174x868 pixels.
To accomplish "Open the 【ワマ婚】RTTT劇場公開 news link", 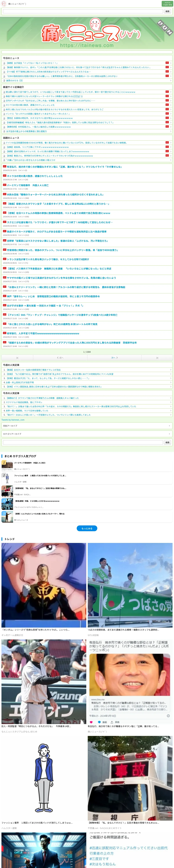I will coord(48,71).
